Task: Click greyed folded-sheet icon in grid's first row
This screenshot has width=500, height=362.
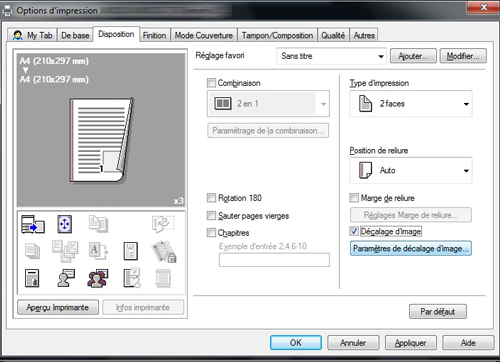Action: click(163, 224)
